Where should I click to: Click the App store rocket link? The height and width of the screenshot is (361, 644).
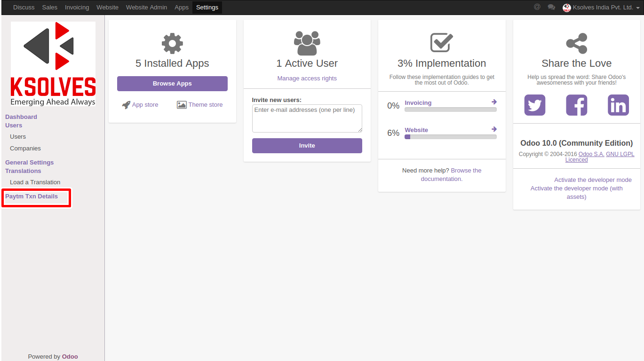click(140, 105)
